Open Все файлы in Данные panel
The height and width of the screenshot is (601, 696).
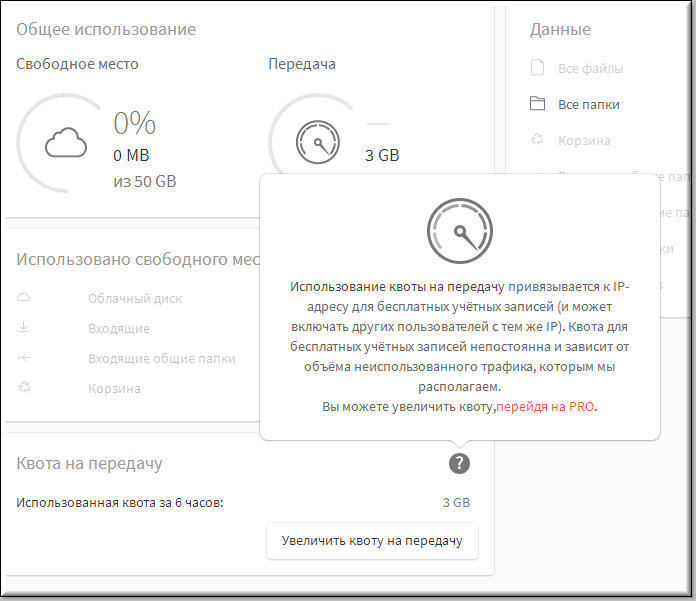click(590, 68)
